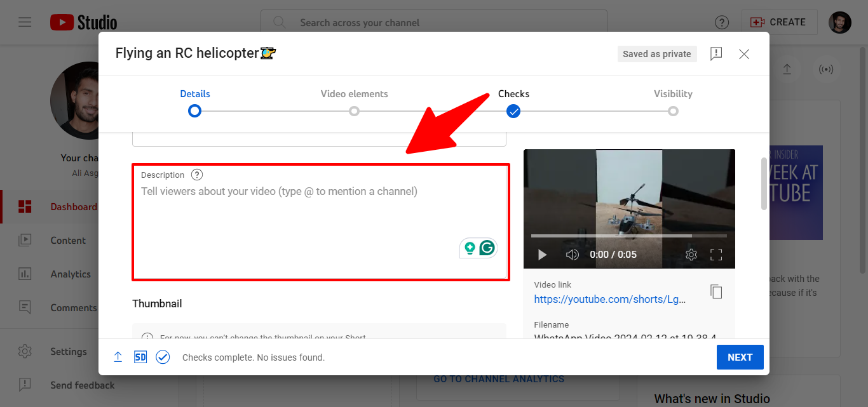Open the sidebar hamburger menu
Image resolution: width=868 pixels, height=407 pixels.
coord(25,22)
